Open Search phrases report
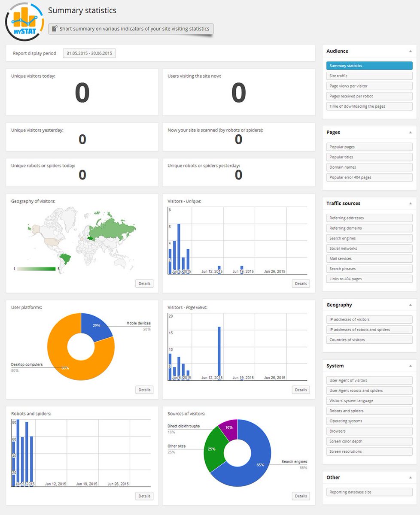Viewport: 420px width, 515px height. pos(369,269)
